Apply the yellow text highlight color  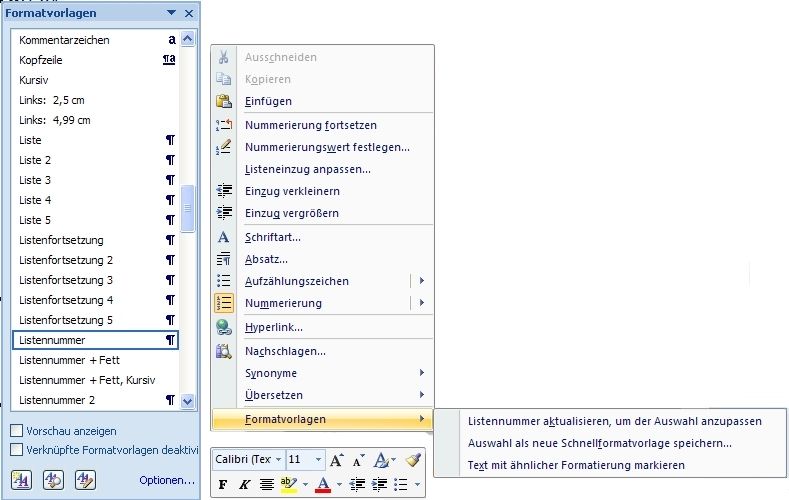[x=288, y=485]
